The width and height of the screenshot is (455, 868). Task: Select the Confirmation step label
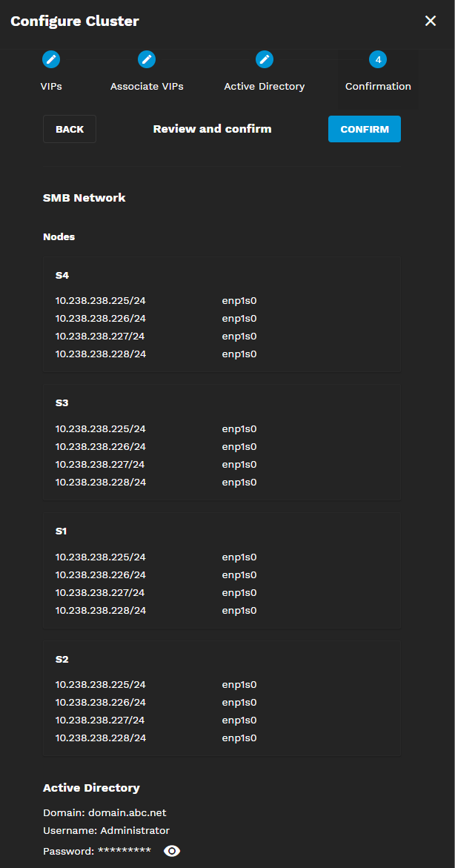[378, 87]
